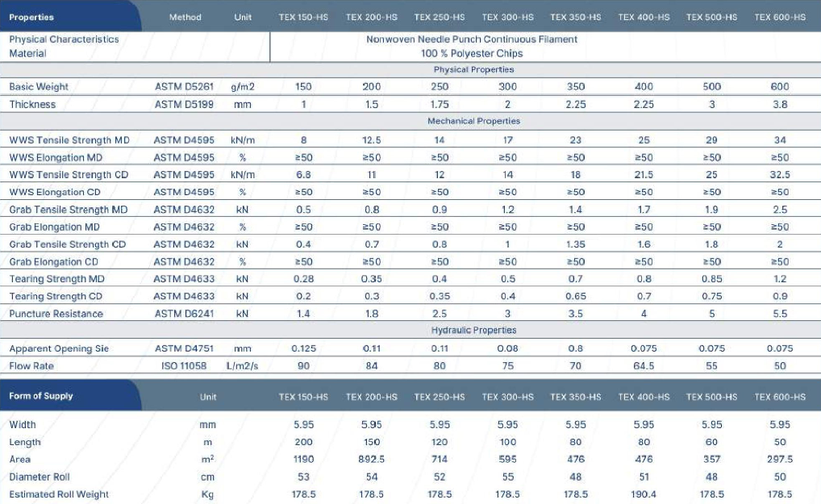This screenshot has height=504, width=821.
Task: Click the Hydraulic Properties section heading
Action: pos(473,331)
